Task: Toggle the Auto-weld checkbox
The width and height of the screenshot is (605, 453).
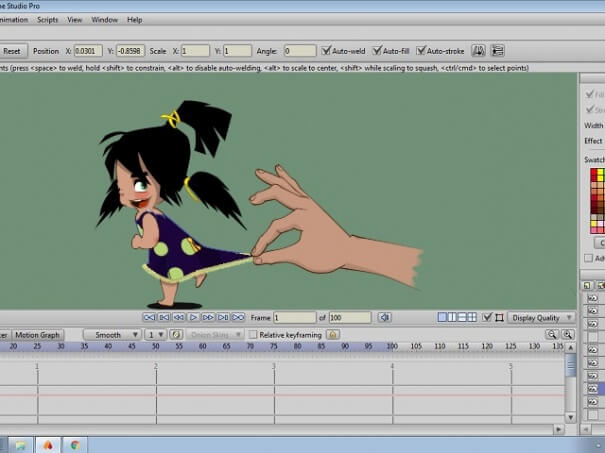Action: (x=326, y=50)
